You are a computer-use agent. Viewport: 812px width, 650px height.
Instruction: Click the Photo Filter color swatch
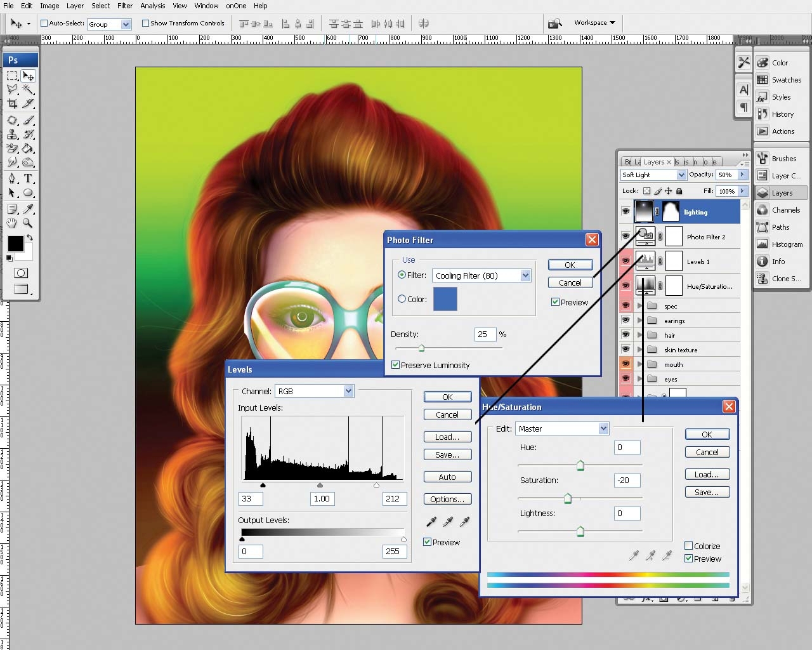[x=445, y=299]
